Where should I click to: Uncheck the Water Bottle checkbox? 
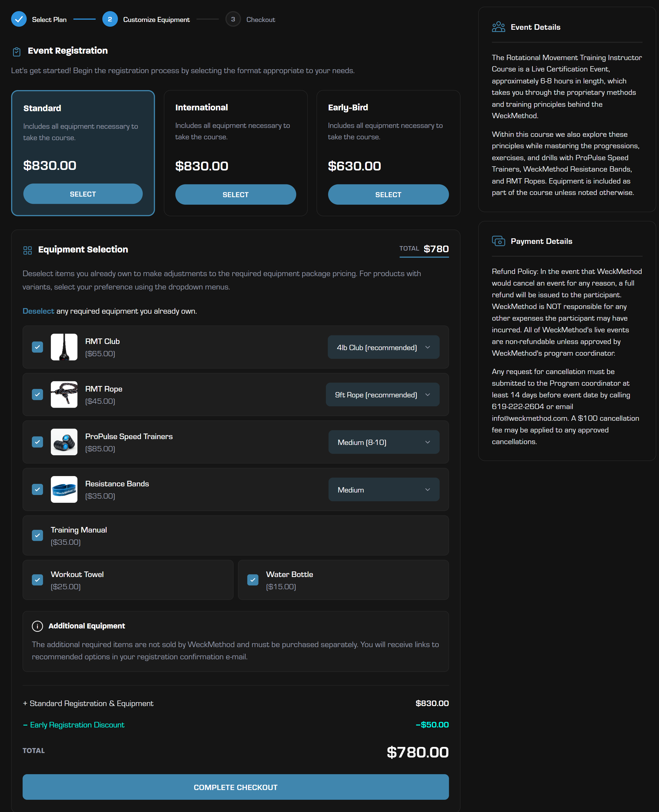[252, 580]
